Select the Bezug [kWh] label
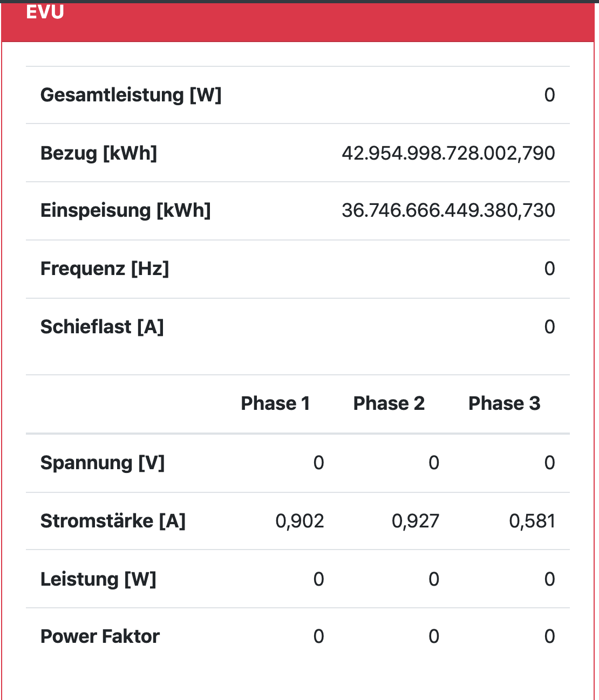This screenshot has height=700, width=599. (x=99, y=153)
